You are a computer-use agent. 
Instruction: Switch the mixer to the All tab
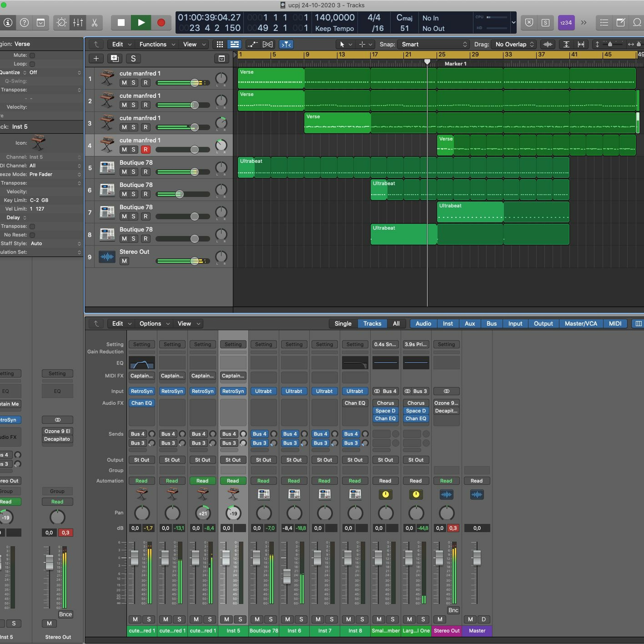pos(396,324)
